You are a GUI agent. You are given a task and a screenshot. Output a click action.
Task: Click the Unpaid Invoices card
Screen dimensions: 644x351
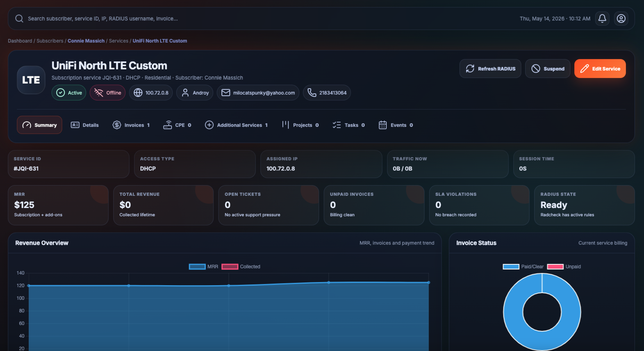click(374, 205)
